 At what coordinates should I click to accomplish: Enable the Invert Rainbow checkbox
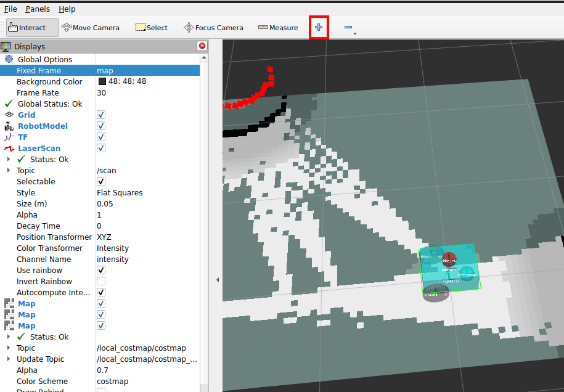[x=101, y=282]
